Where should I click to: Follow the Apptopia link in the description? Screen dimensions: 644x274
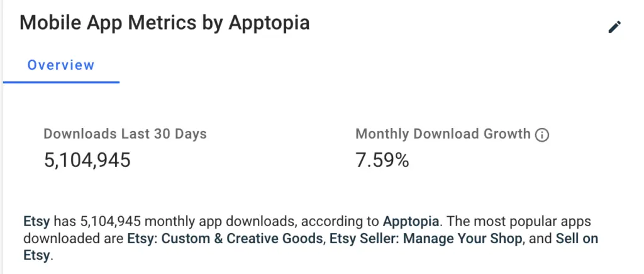click(412, 222)
